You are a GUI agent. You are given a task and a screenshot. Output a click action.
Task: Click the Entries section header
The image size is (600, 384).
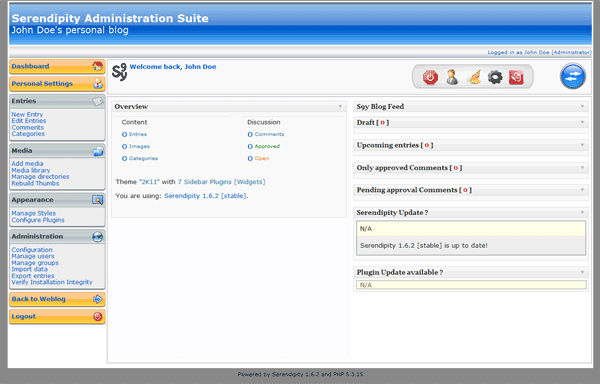tap(57, 101)
